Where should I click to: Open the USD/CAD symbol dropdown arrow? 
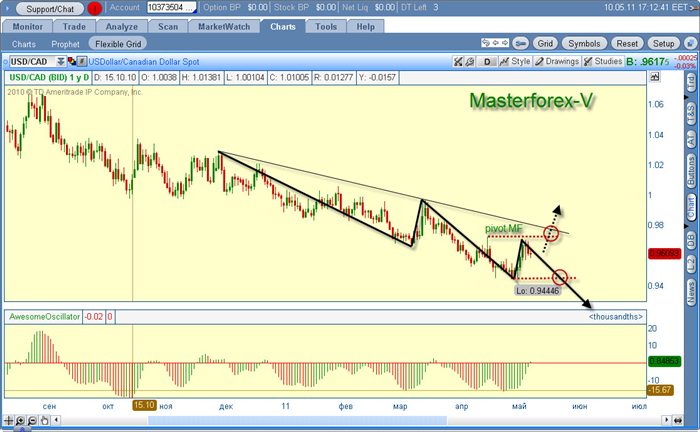(61, 62)
